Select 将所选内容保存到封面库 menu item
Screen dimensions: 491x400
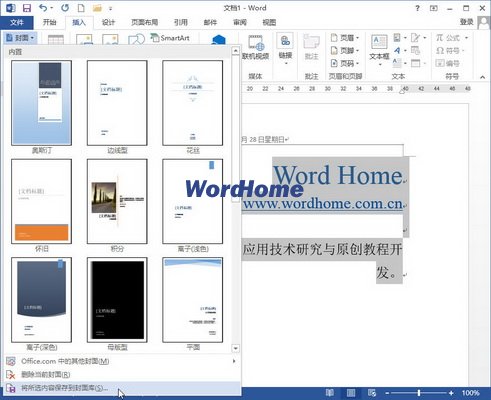coord(122,388)
